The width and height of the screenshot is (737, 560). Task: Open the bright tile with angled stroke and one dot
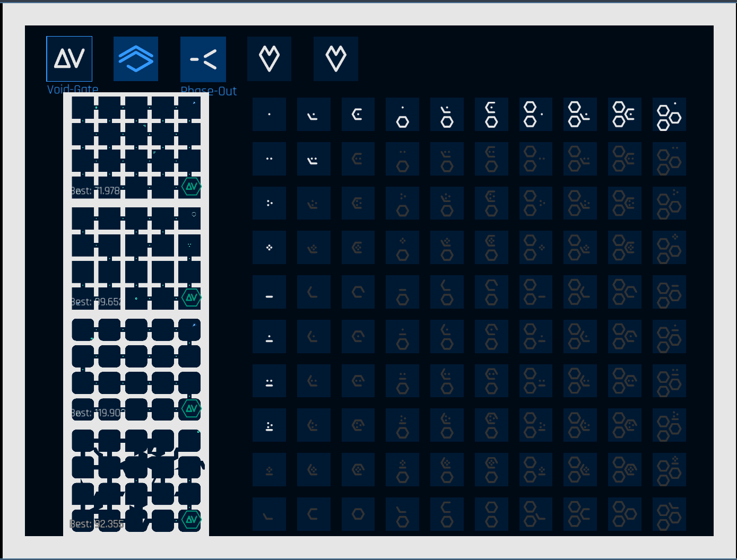(x=314, y=114)
